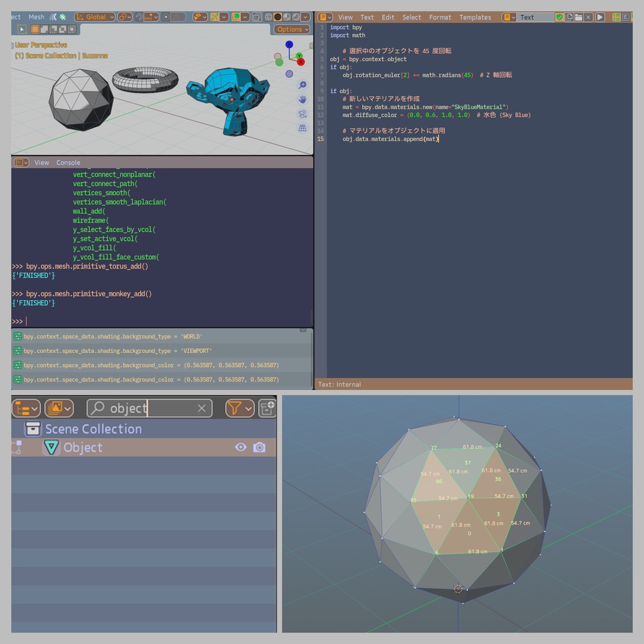Hide the Object using the eye toggle

[x=241, y=447]
